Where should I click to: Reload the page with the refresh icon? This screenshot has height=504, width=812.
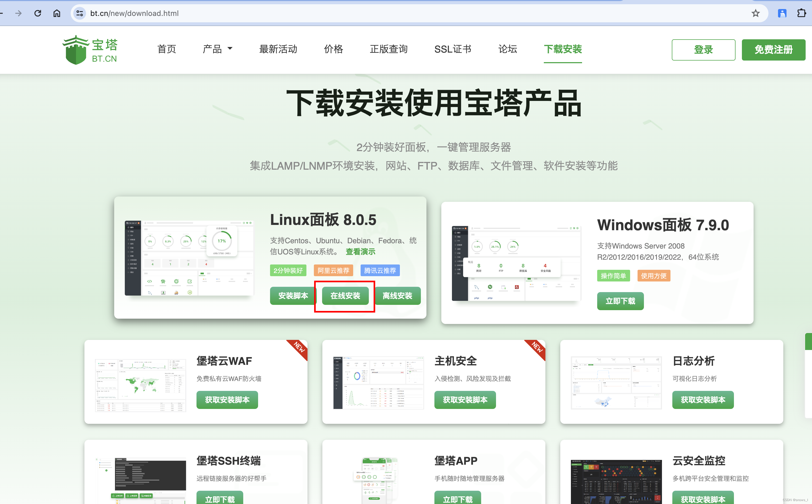point(38,13)
